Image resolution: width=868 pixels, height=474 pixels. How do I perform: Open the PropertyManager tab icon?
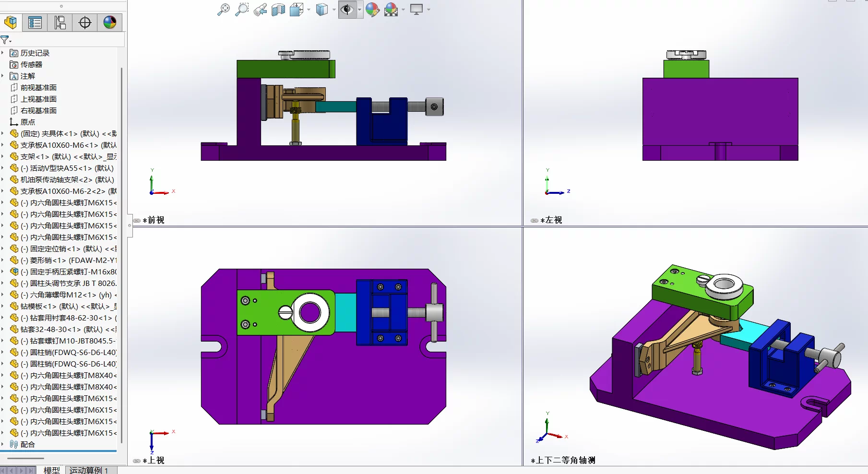point(35,23)
